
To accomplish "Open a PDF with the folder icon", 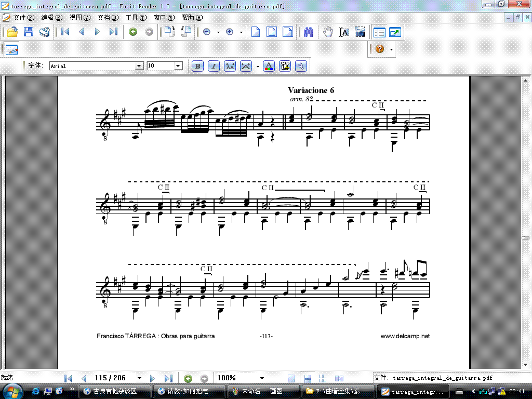I will [x=12, y=32].
